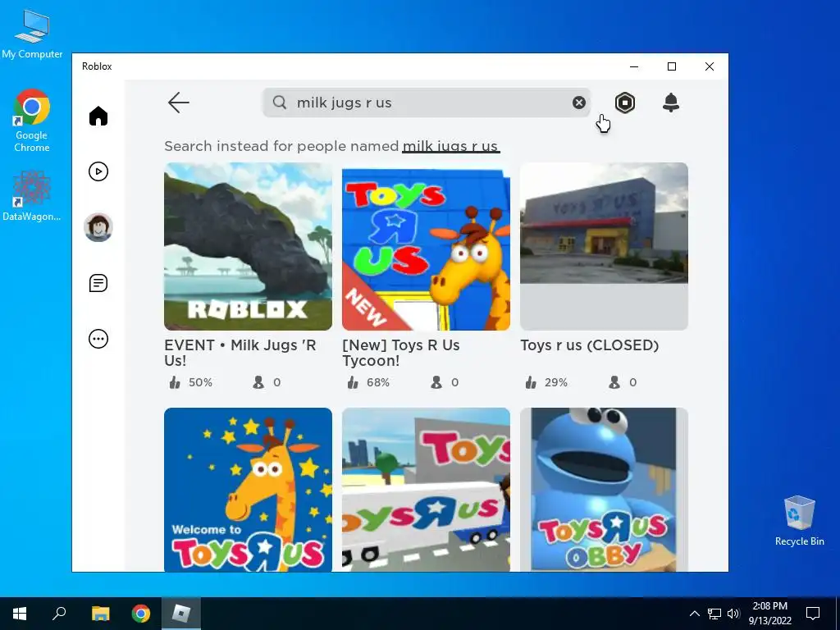The height and width of the screenshot is (630, 840).
Task: Open the notifications bell icon
Action: 671,103
